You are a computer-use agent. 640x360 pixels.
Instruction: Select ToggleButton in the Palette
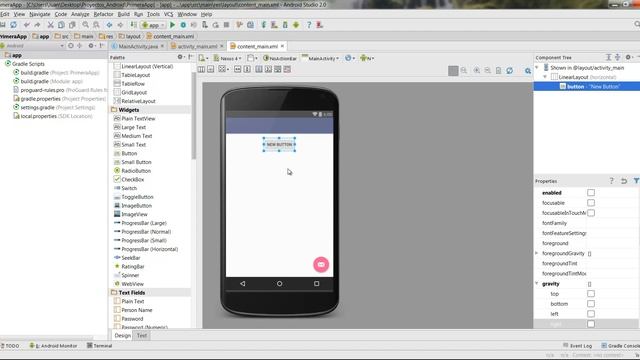click(137, 197)
